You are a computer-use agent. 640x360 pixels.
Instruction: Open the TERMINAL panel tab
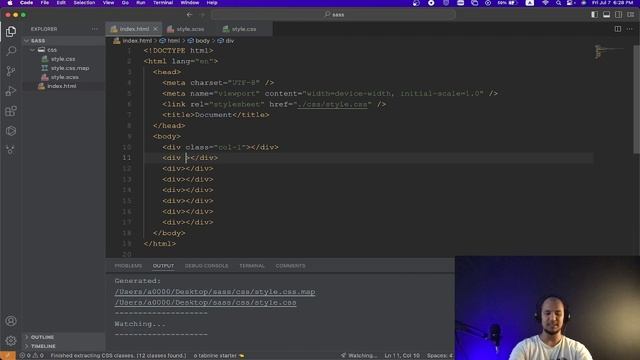(x=252, y=266)
